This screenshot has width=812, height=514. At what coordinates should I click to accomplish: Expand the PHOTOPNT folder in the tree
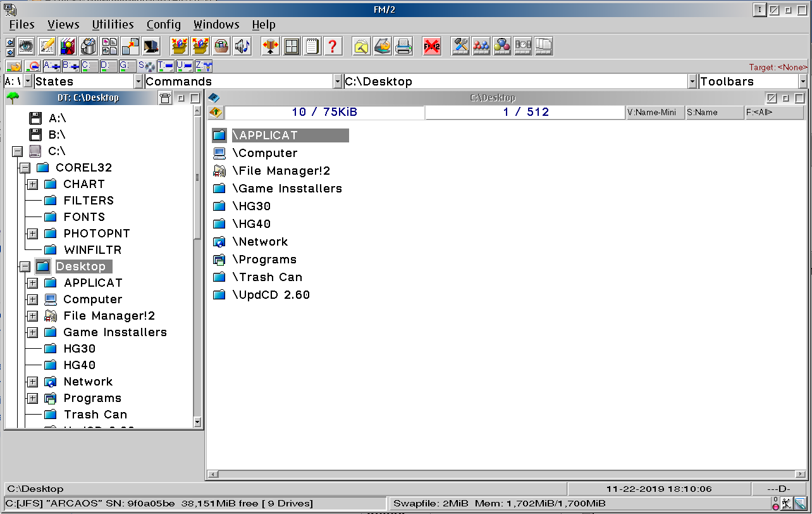tap(32, 233)
